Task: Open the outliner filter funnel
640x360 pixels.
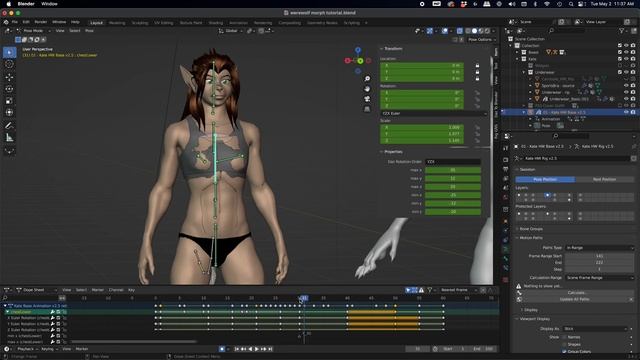Action: coord(622,31)
